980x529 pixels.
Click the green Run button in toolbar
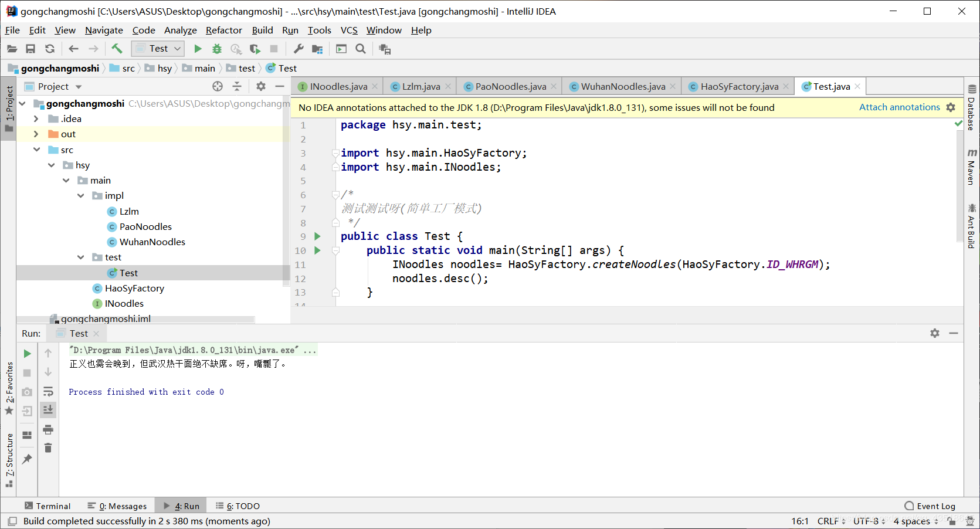(198, 49)
